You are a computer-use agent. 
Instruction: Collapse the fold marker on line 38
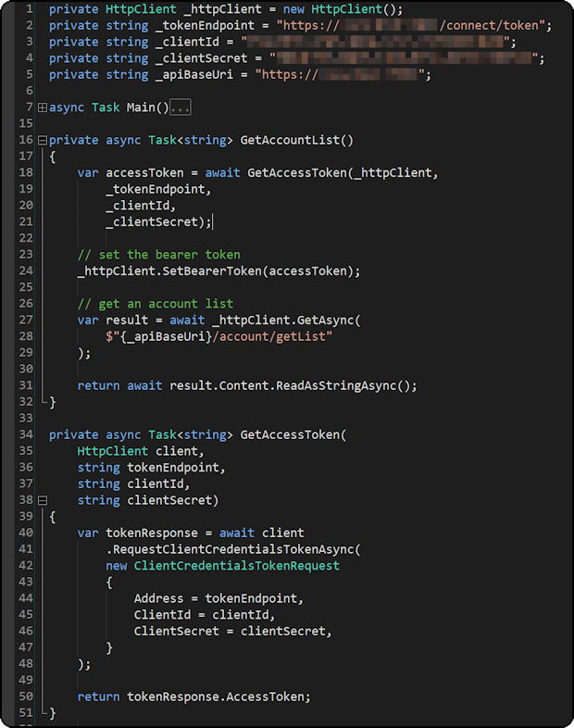coord(42,500)
